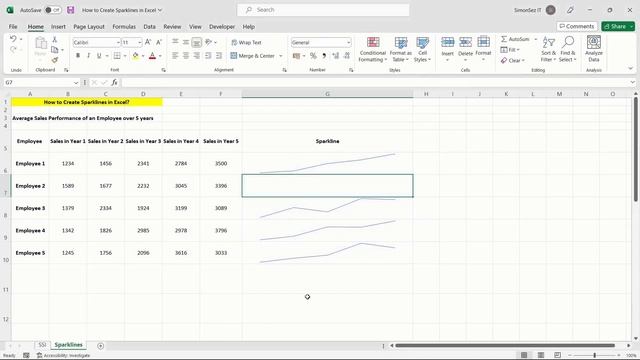The height and width of the screenshot is (360, 640).
Task: Toggle Bottom Align for the cell
Action: (196, 42)
